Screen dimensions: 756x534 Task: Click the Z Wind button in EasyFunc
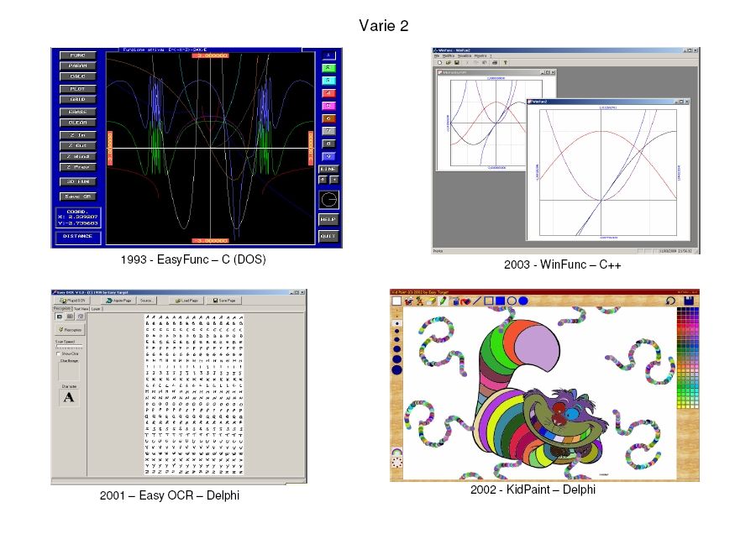77,156
